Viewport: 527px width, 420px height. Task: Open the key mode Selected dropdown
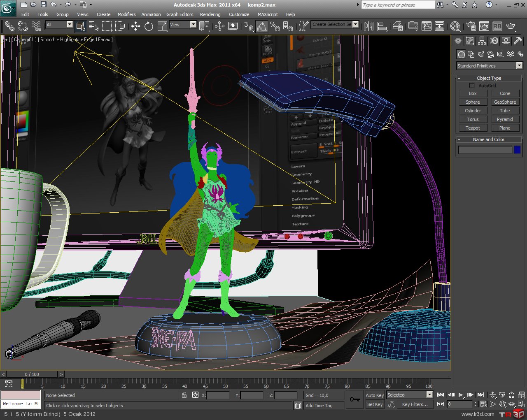410,395
